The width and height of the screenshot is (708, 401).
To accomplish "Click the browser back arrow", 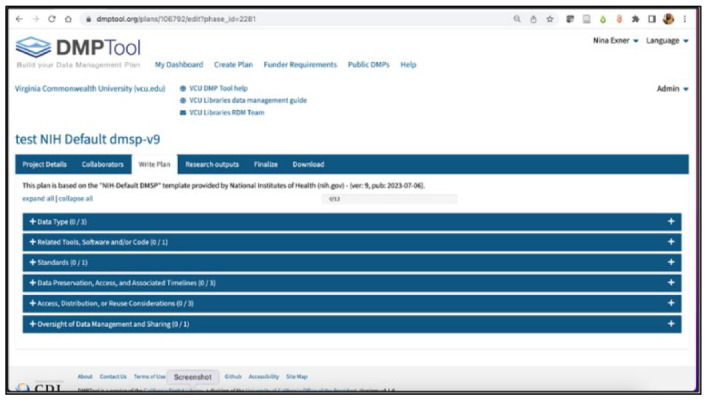I will point(19,19).
